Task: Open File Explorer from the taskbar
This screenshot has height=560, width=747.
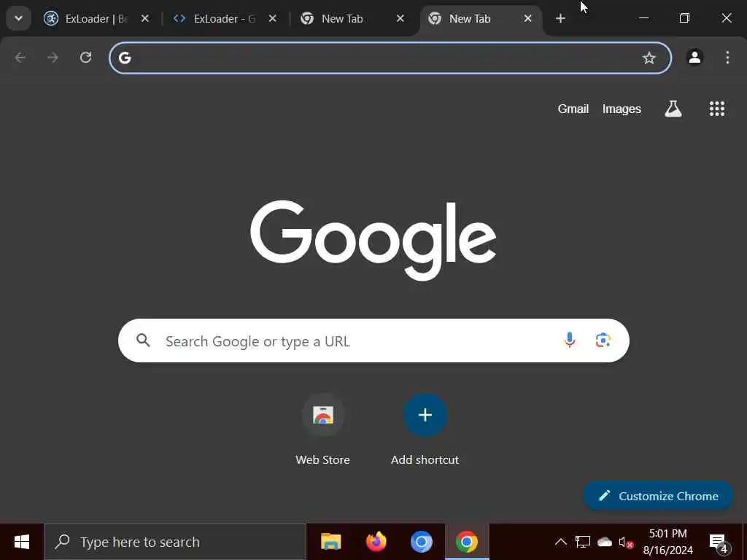Action: pyautogui.click(x=330, y=542)
